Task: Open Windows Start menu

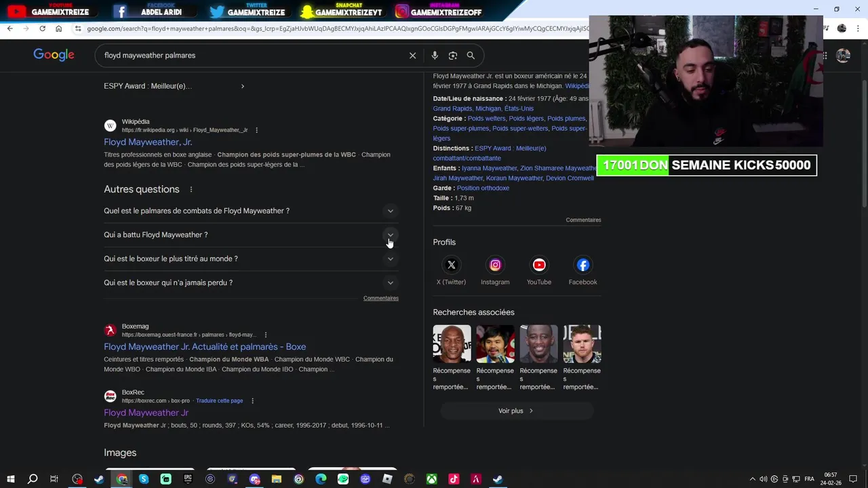Action: tap(10, 479)
